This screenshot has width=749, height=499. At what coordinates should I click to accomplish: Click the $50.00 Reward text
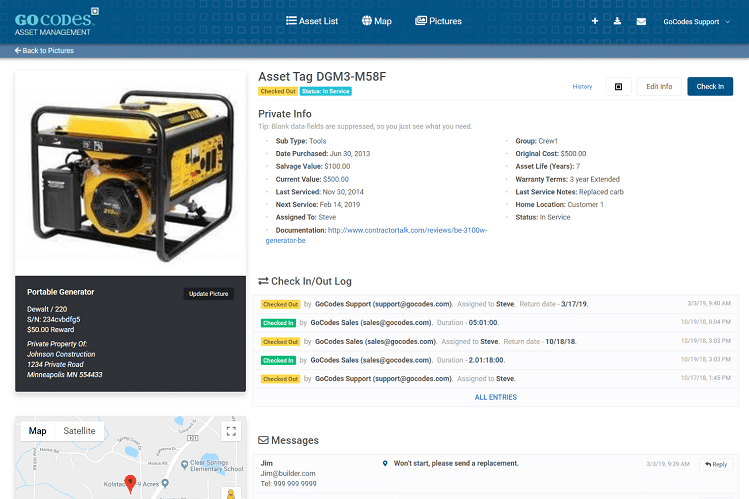point(51,329)
